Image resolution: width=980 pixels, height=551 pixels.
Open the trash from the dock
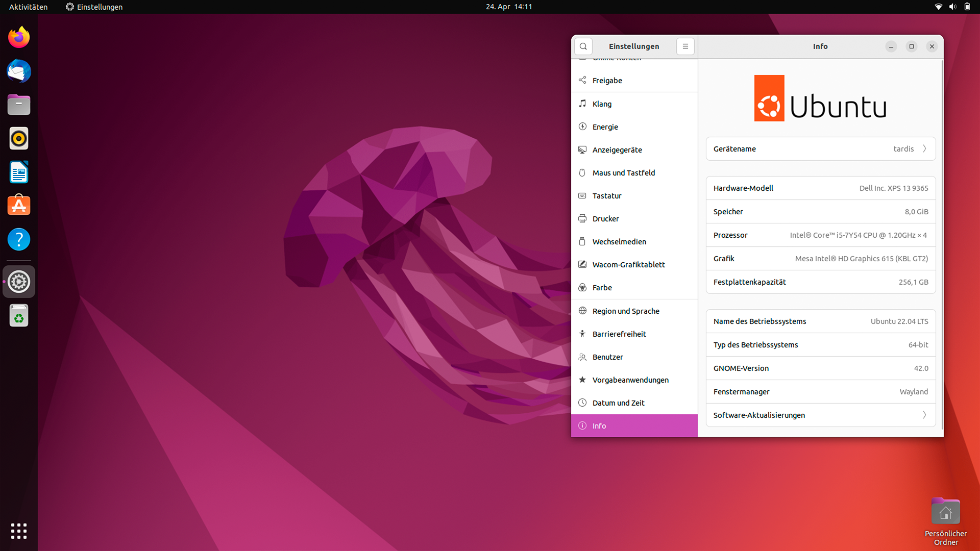(19, 316)
